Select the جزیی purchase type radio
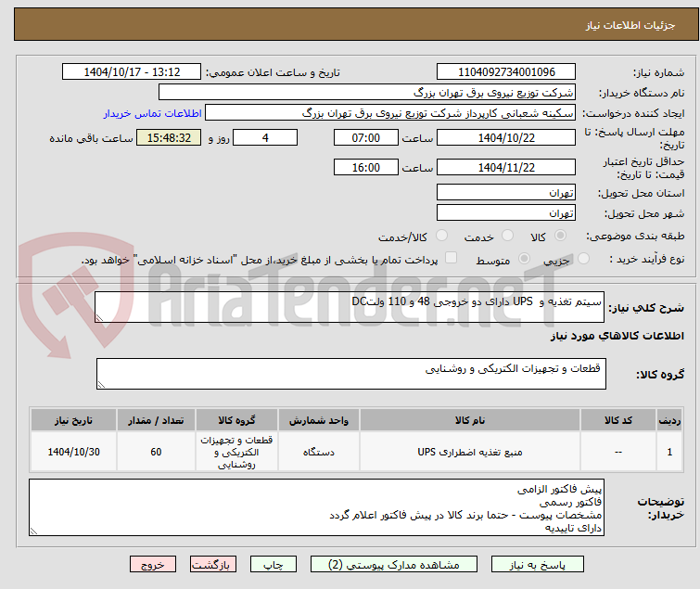Image resolution: width=700 pixels, height=589 pixels. click(x=583, y=259)
